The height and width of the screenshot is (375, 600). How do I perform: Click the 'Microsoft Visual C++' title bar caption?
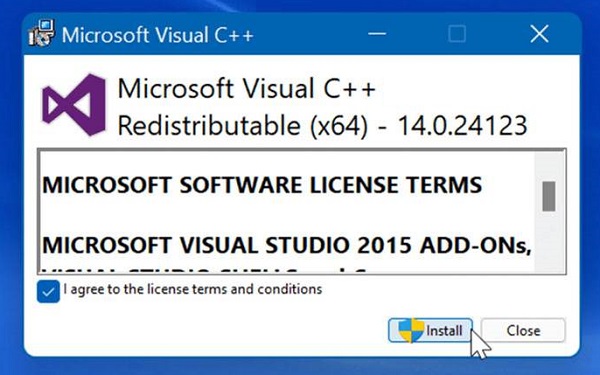coord(158,35)
